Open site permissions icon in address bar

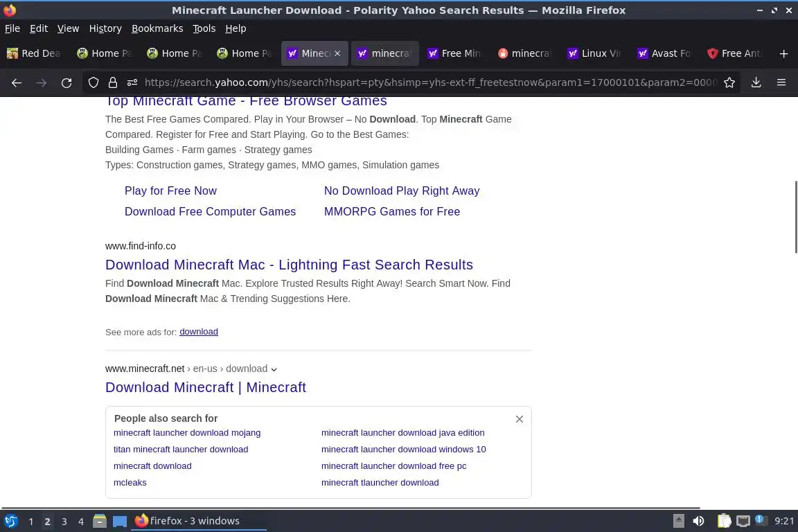(x=132, y=82)
